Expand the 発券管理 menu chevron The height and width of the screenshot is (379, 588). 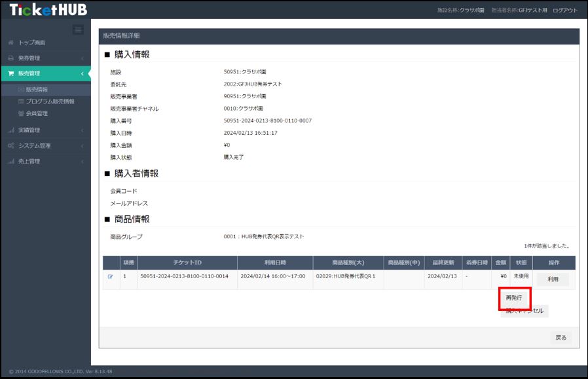click(82, 58)
